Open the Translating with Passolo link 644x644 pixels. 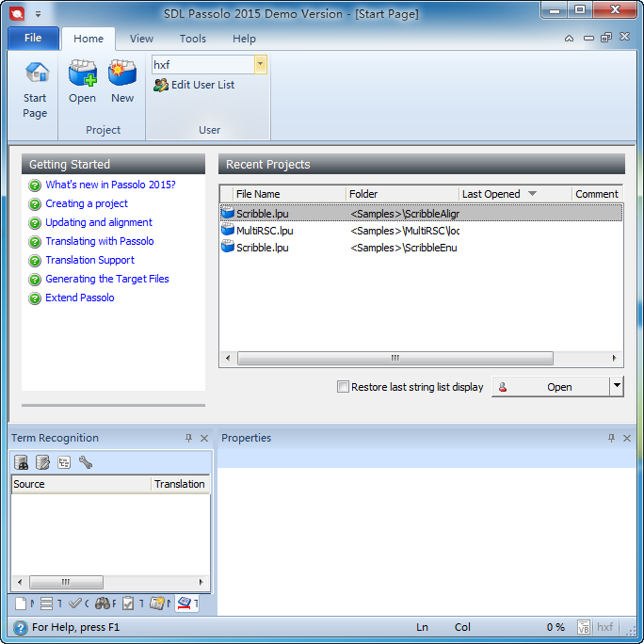tap(100, 241)
